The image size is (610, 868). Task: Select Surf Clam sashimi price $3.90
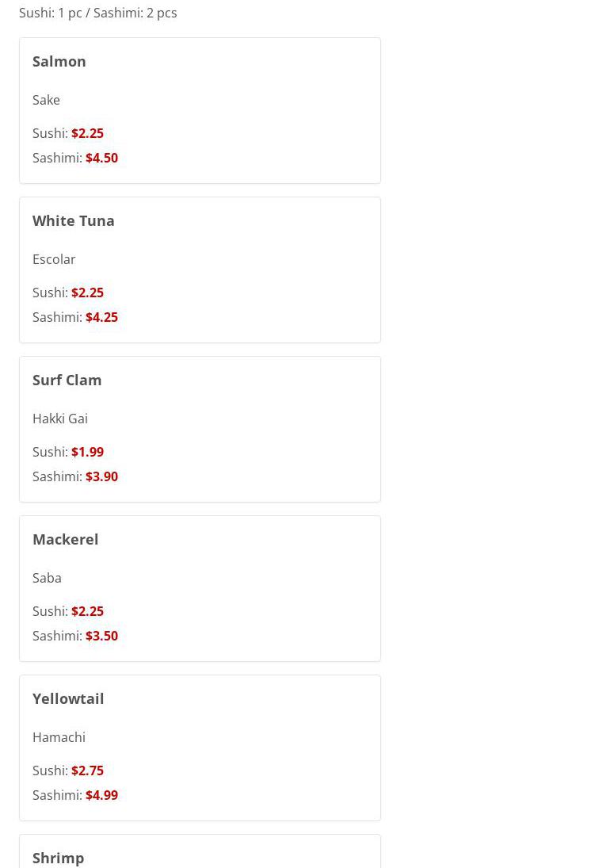(x=101, y=476)
